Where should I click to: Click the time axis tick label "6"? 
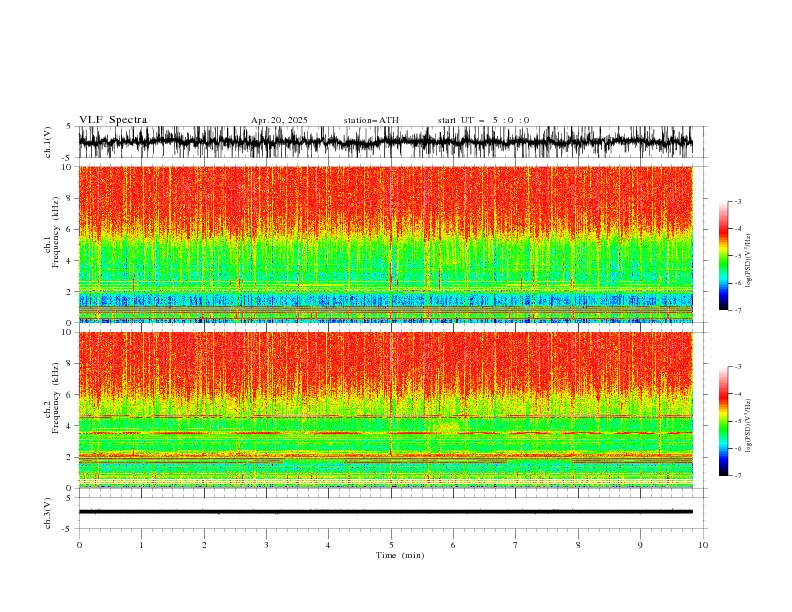(x=454, y=545)
